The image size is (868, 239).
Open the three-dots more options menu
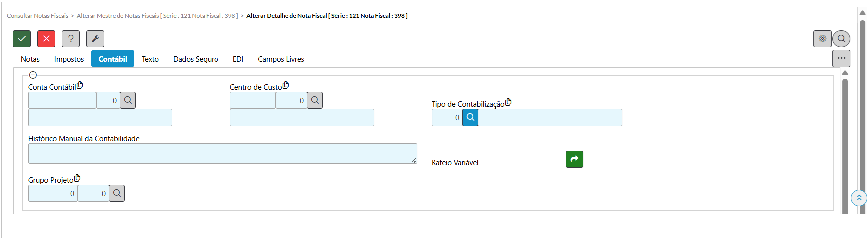[841, 58]
